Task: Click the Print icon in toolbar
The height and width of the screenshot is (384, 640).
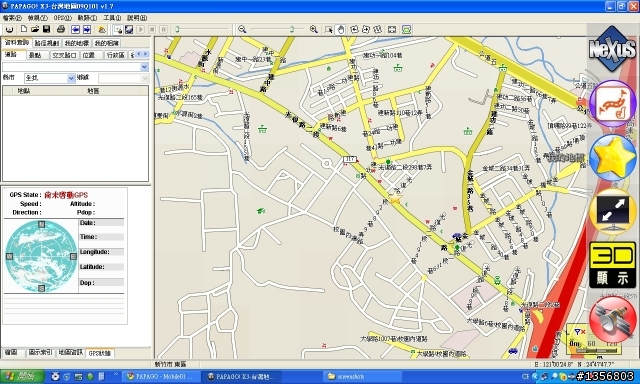Action: (61, 29)
